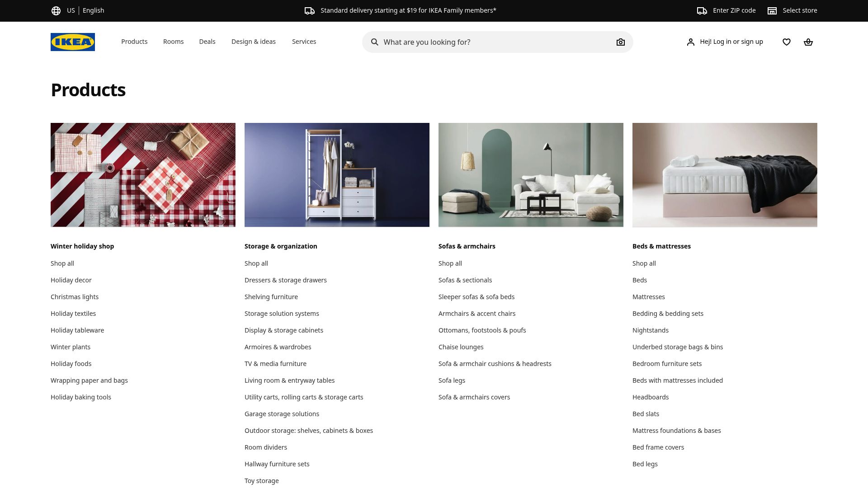Click the search magnifier icon
The width and height of the screenshot is (868, 488).
(375, 42)
